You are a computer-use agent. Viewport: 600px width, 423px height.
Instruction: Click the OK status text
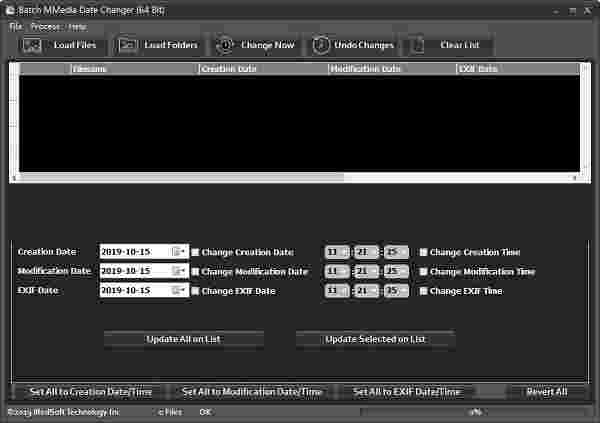[x=206, y=412]
